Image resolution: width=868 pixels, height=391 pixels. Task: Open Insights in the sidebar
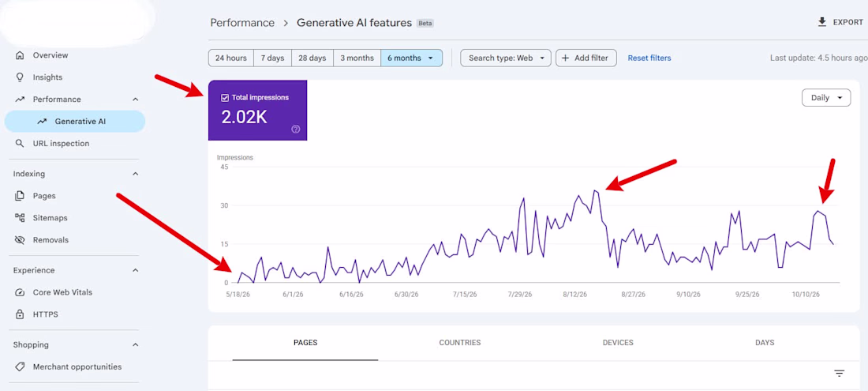[x=47, y=77]
